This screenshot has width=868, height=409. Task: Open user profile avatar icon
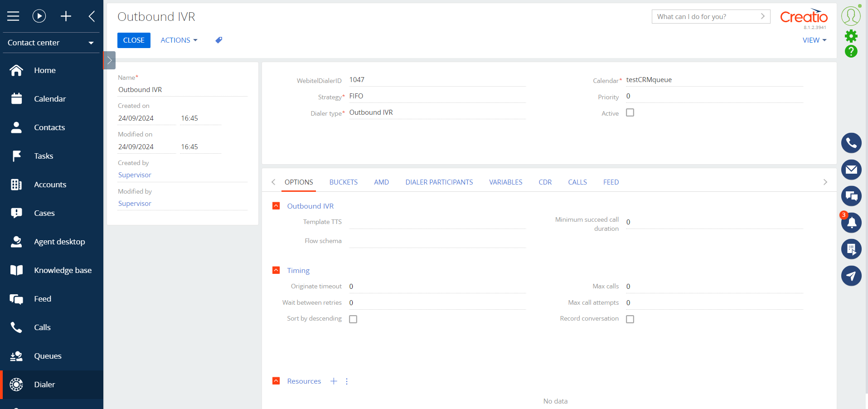tap(851, 16)
